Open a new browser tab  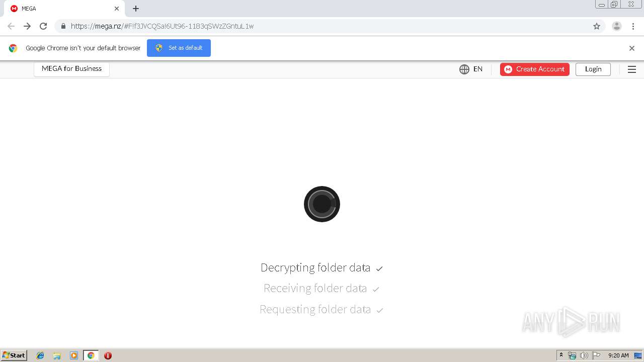point(136,9)
